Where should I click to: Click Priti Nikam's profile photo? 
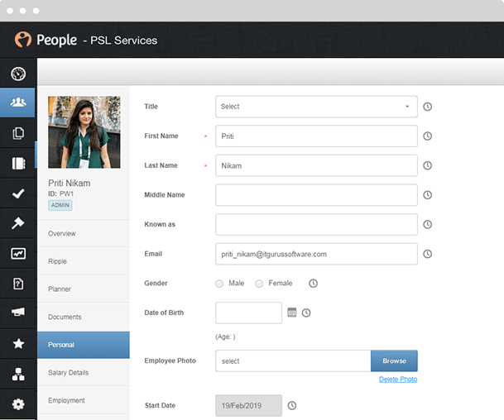click(84, 132)
